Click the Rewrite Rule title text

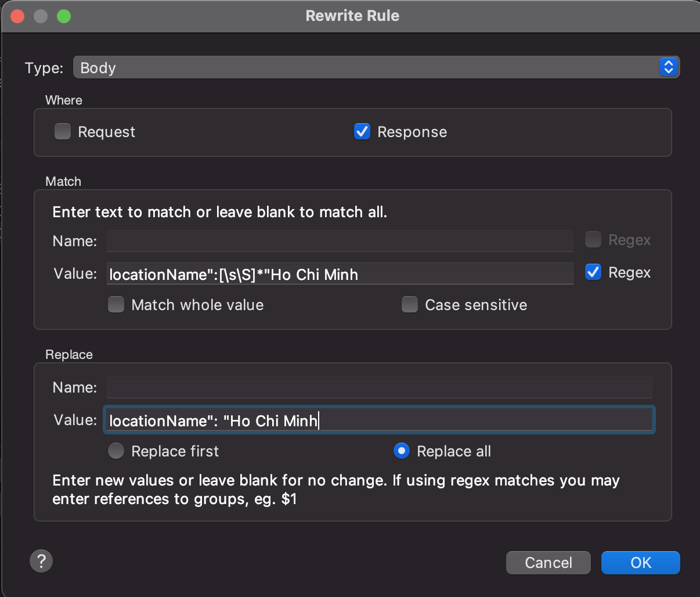[x=352, y=16]
